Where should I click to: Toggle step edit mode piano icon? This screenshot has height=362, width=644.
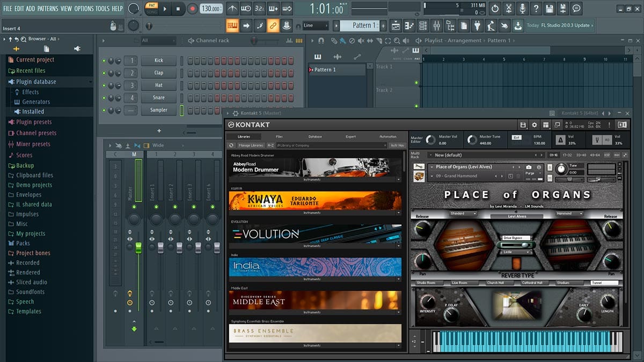point(232,25)
